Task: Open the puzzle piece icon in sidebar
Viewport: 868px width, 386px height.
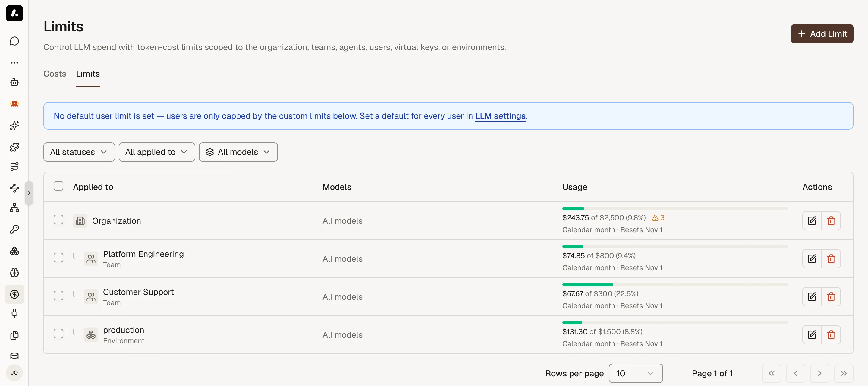Action: (14, 147)
